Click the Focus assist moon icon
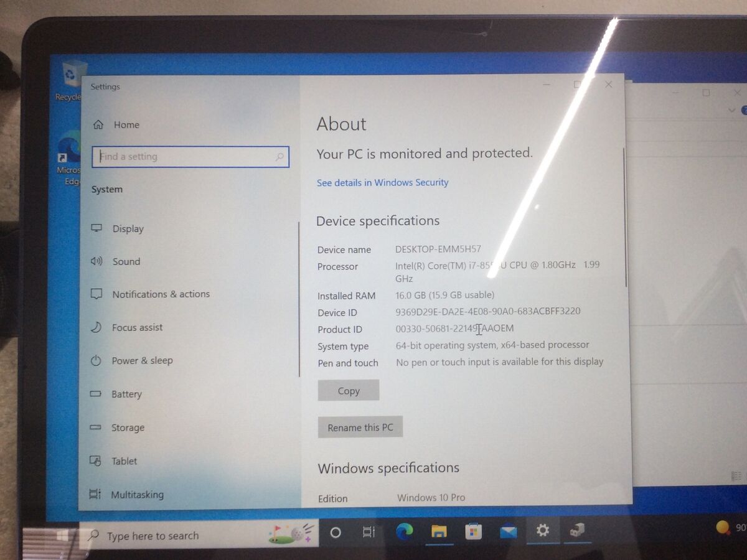Image resolution: width=747 pixels, height=560 pixels. click(x=96, y=327)
